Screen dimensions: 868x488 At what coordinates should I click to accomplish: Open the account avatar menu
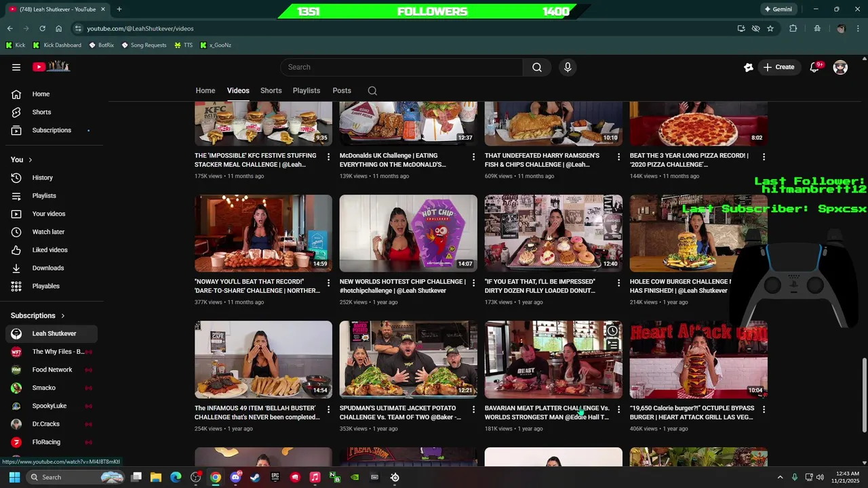click(x=840, y=67)
